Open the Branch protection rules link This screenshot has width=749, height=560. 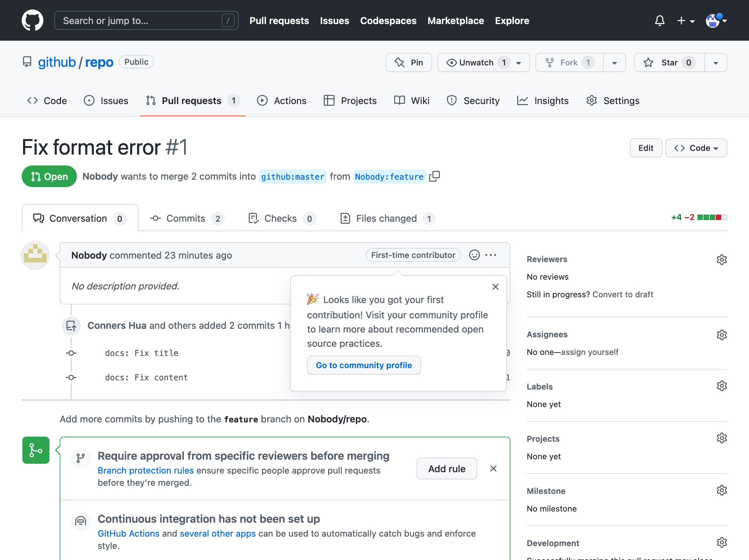click(x=146, y=471)
